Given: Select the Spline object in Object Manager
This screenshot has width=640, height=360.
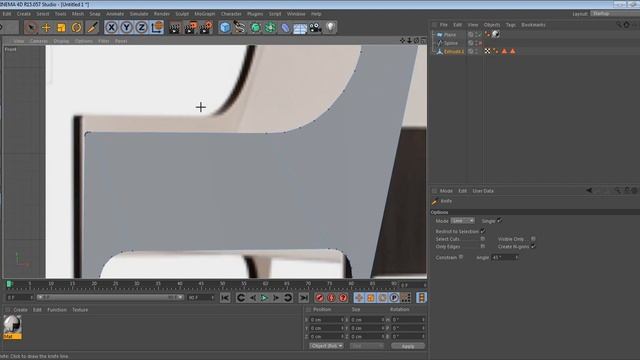Looking at the screenshot, I should [x=451, y=43].
